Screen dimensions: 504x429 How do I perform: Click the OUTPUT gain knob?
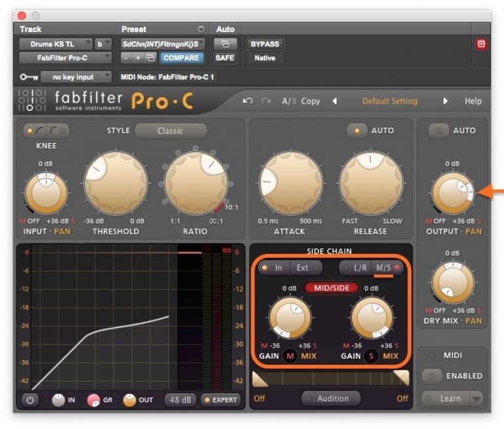click(453, 193)
